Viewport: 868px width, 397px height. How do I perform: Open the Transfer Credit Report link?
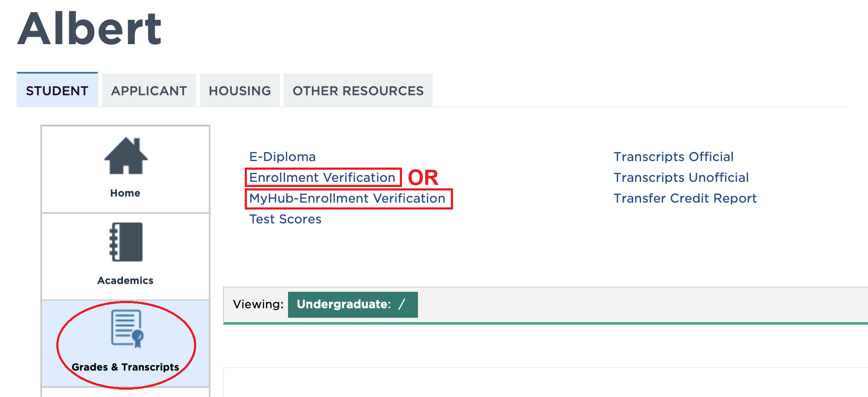[x=685, y=198]
